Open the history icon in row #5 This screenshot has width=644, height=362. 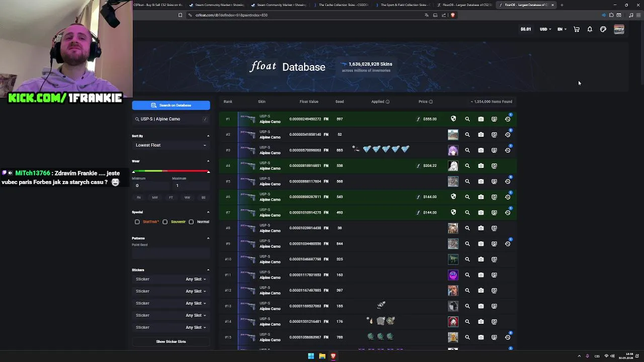tap(508, 182)
